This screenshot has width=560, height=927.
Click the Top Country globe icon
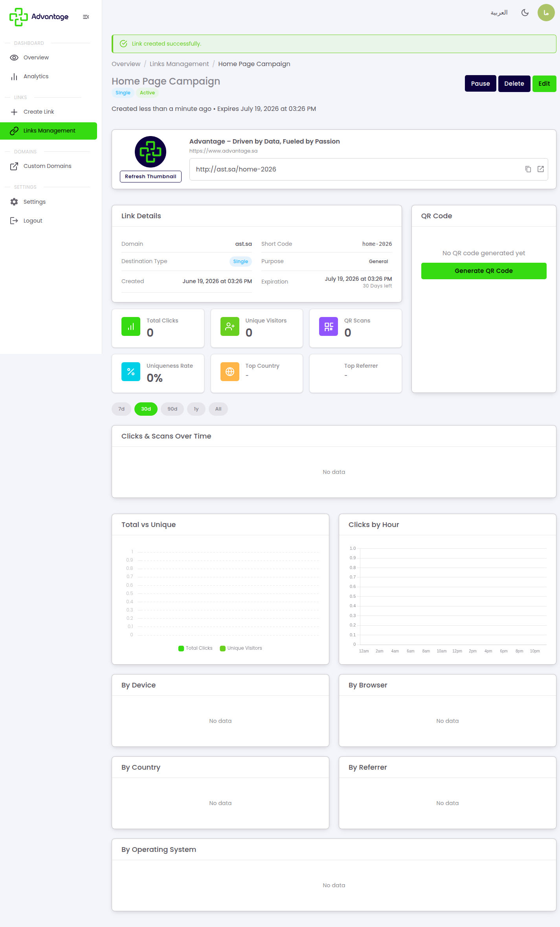pos(230,372)
